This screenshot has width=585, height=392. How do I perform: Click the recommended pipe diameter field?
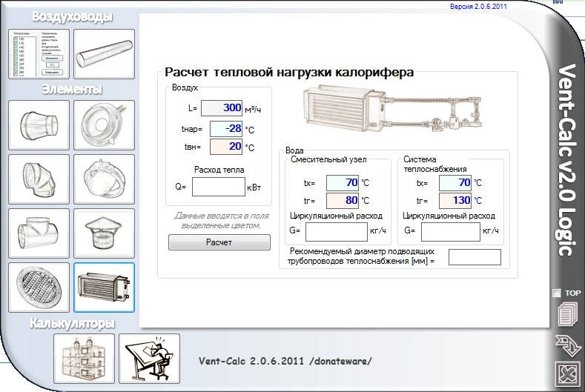(x=475, y=257)
